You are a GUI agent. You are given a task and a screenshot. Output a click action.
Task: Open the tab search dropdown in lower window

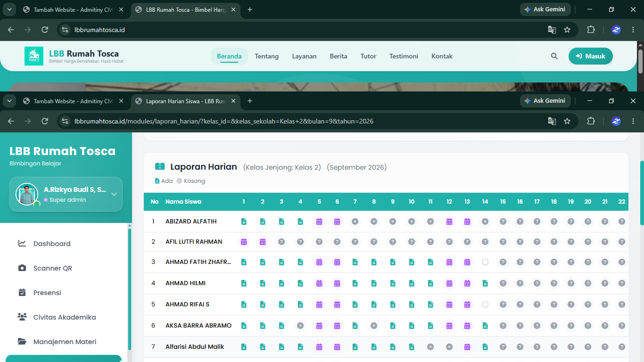click(x=10, y=101)
